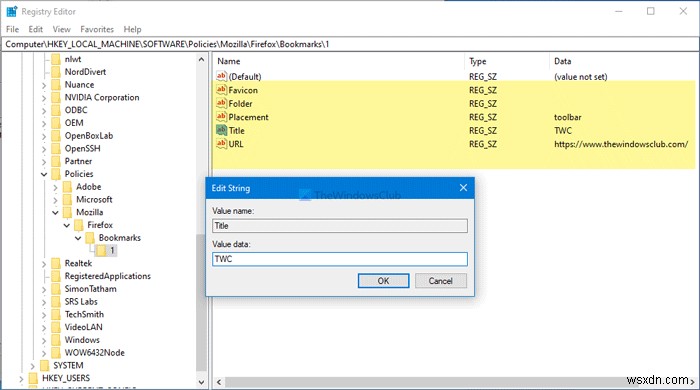Click the VideoLAN folder icon
The width and height of the screenshot is (700, 390).
click(x=56, y=327)
